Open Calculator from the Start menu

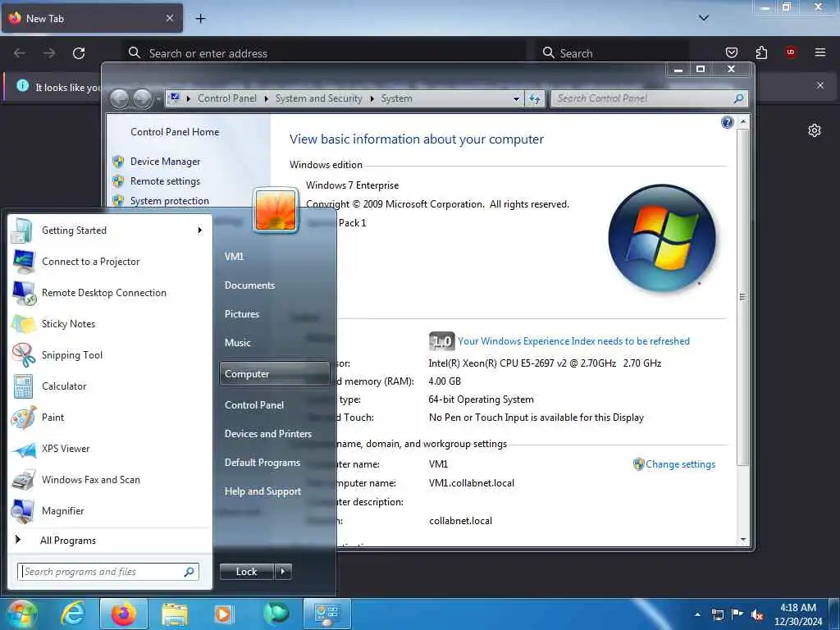pyautogui.click(x=110, y=386)
